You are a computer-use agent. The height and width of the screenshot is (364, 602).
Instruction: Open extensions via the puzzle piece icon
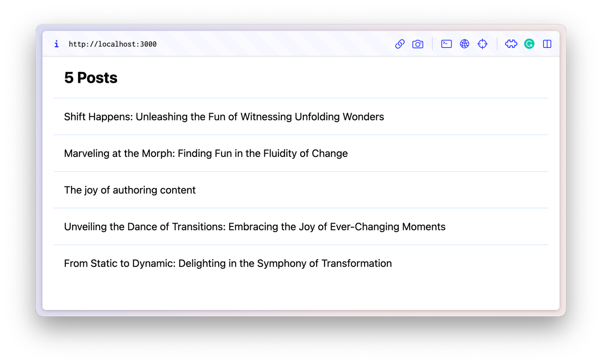(x=511, y=44)
